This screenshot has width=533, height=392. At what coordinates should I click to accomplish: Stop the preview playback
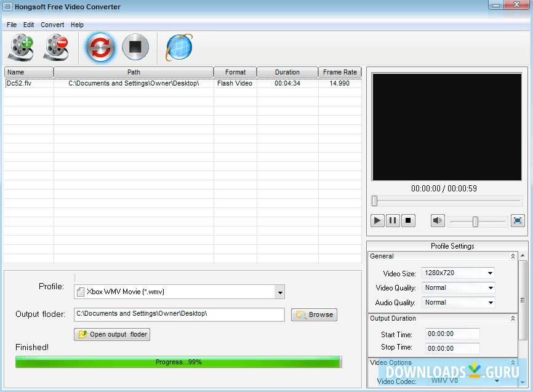(x=409, y=220)
